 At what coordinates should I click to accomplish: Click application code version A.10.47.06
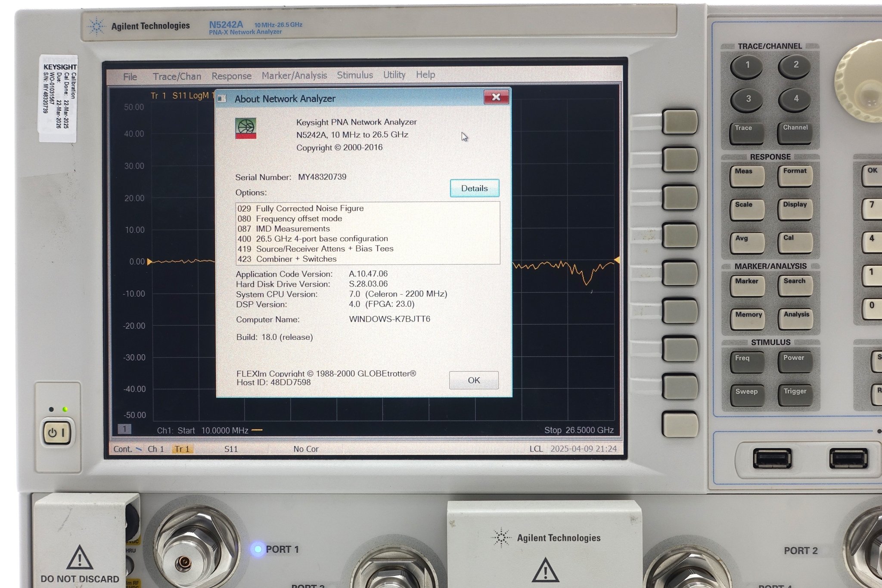[x=368, y=274]
